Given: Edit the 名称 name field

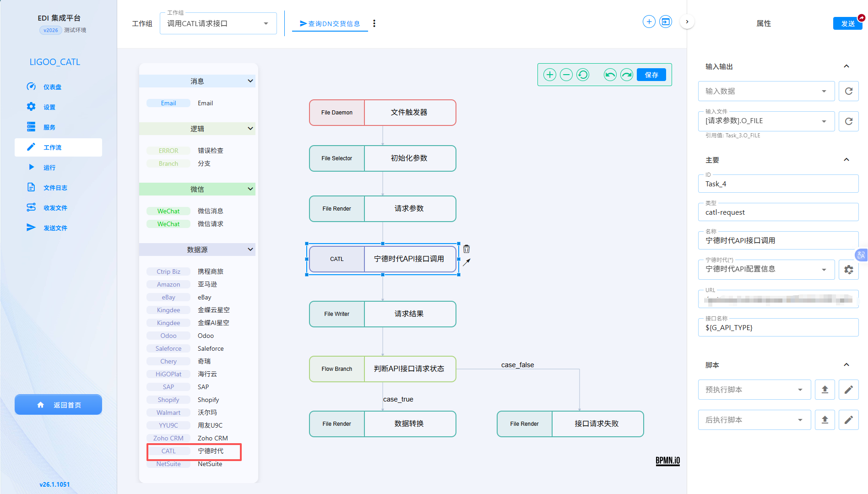Looking at the screenshot, I should 778,240.
